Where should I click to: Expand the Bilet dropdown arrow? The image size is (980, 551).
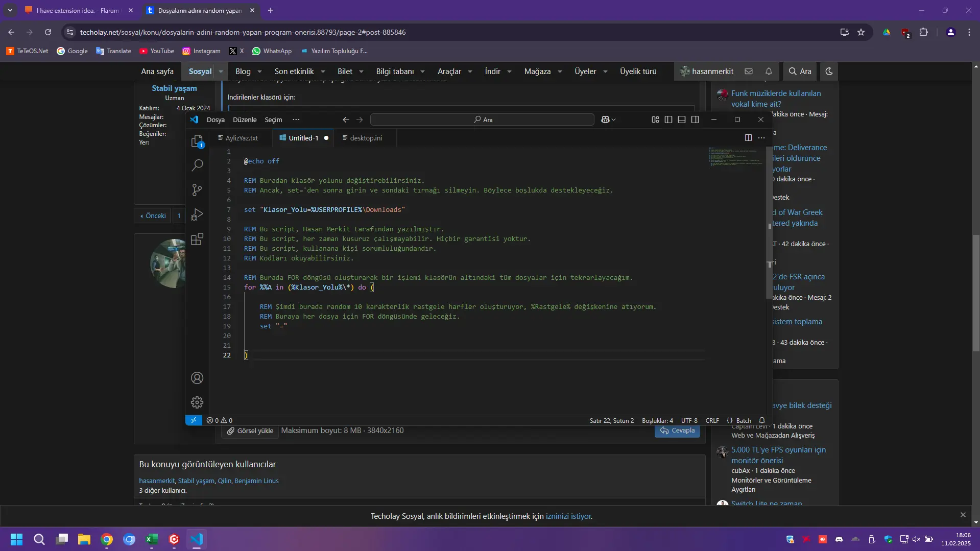click(361, 71)
